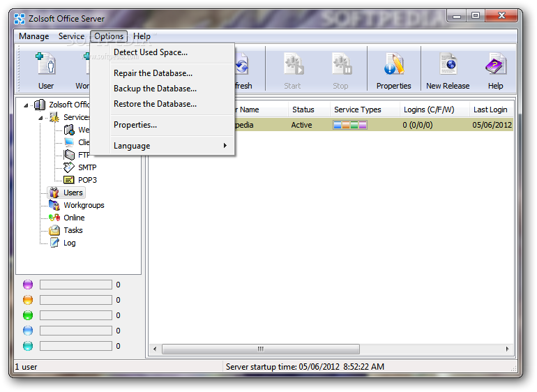Click the Active status cell
Image resolution: width=537 pixels, height=392 pixels.
301,125
